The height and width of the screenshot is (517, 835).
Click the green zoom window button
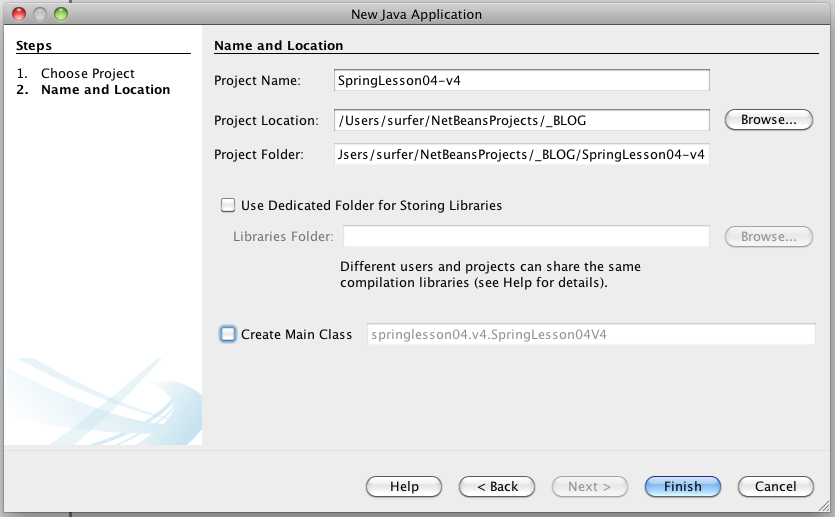(61, 14)
